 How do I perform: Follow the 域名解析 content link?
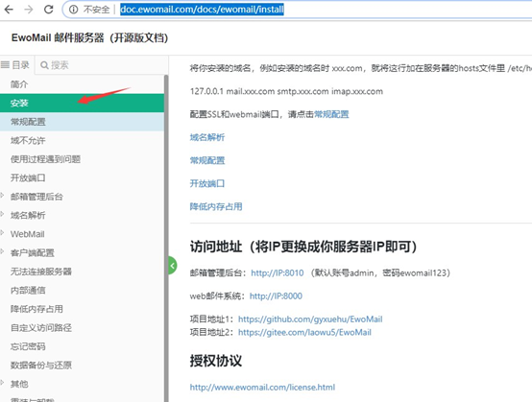tap(207, 137)
